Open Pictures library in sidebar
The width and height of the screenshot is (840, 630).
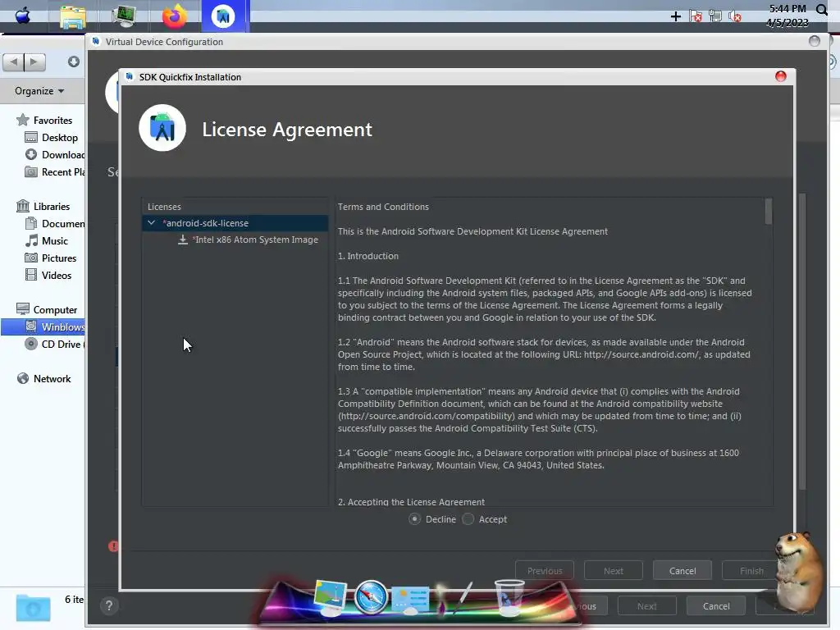pos(59,258)
